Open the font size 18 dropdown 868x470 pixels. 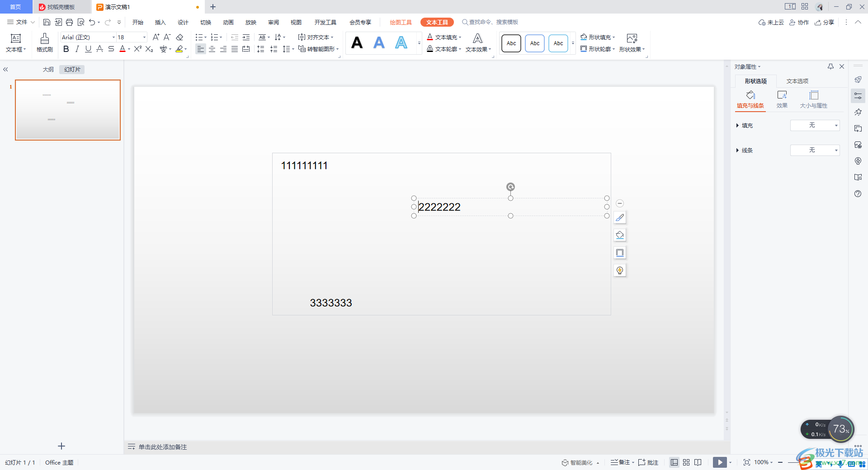tap(144, 37)
